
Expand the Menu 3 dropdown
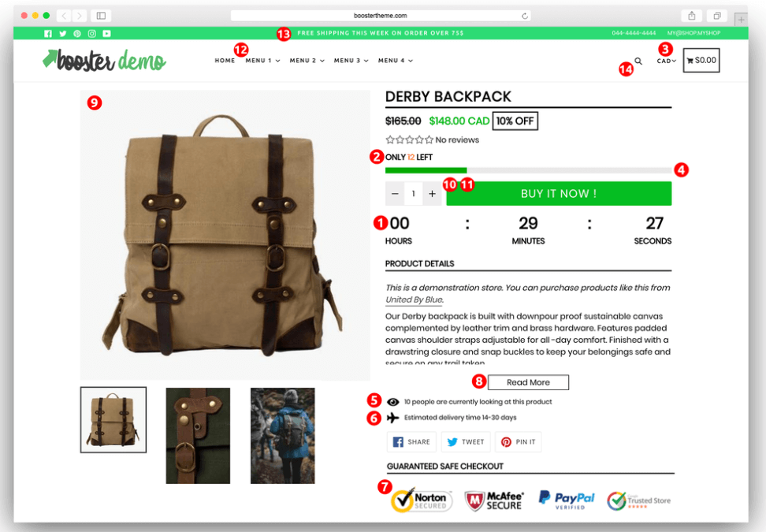[351, 61]
